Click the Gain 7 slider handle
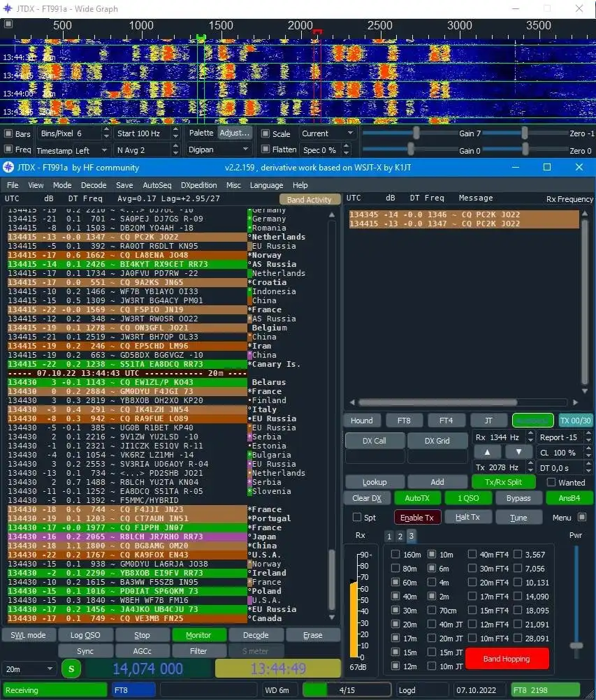This screenshot has width=596, height=700. [416, 133]
